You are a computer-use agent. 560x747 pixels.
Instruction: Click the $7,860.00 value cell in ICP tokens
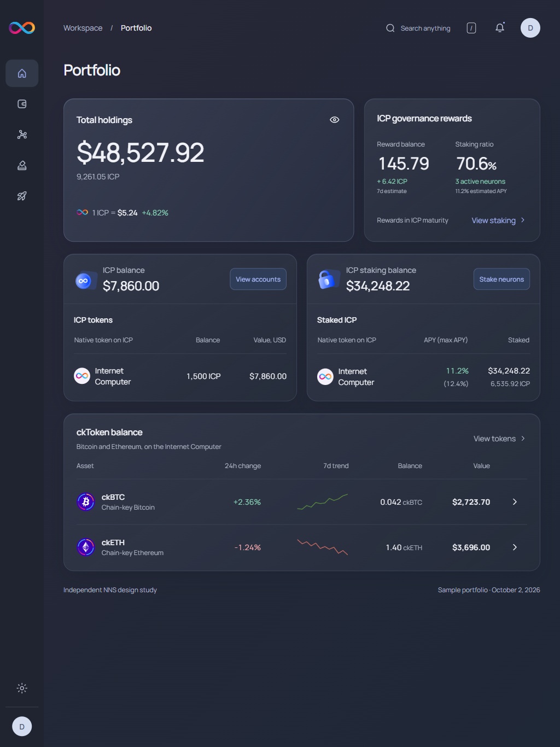coord(268,376)
